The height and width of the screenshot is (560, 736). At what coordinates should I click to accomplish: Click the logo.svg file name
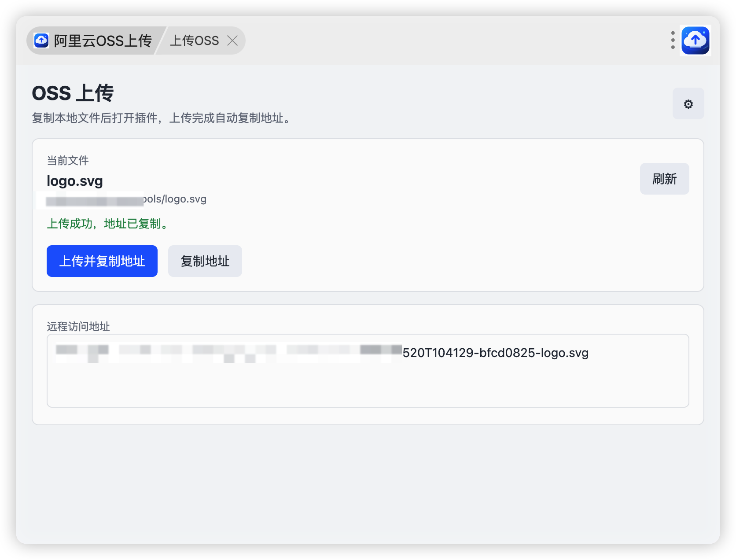tap(75, 181)
